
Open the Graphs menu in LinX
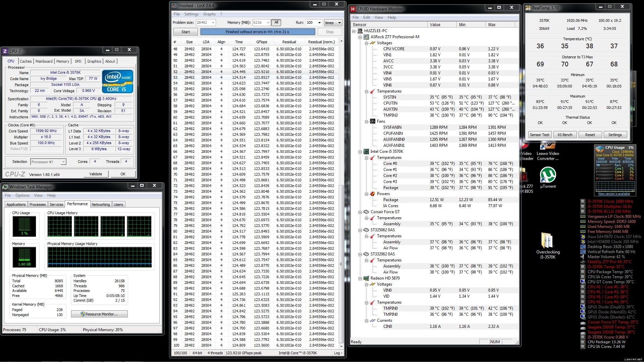coord(209,14)
